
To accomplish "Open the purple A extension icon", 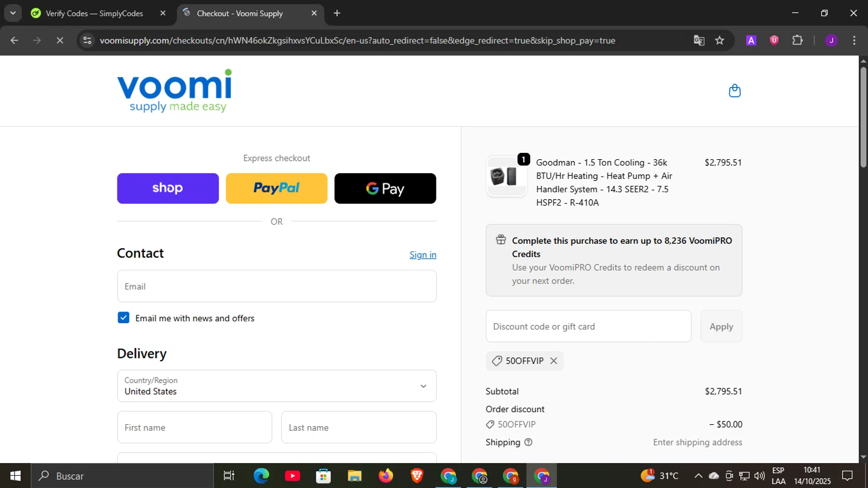I will [x=751, y=41].
